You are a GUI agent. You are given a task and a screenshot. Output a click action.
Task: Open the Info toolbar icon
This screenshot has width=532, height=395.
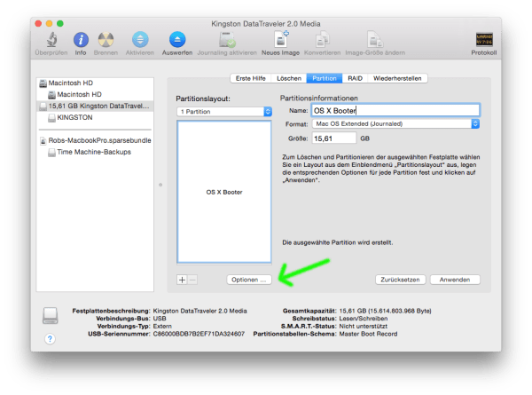81,40
